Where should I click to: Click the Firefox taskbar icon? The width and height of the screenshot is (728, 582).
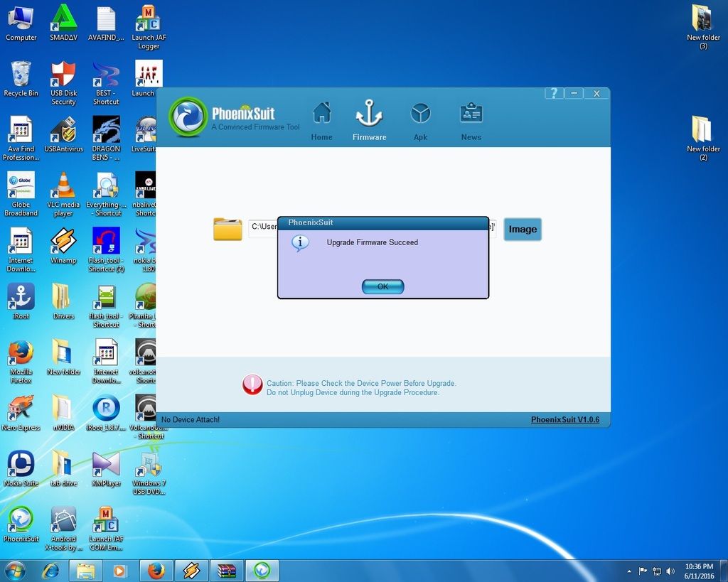[x=156, y=571]
